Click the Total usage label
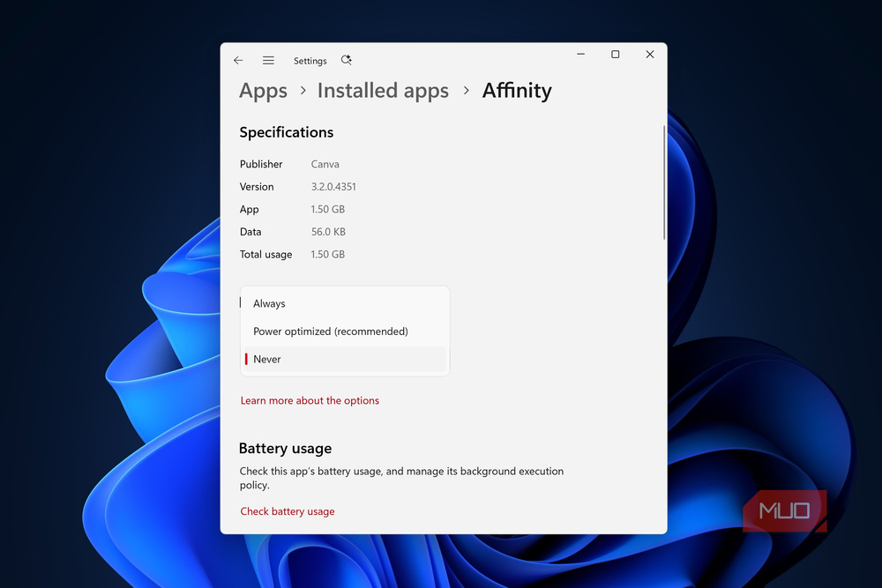882x588 pixels. 266,255
